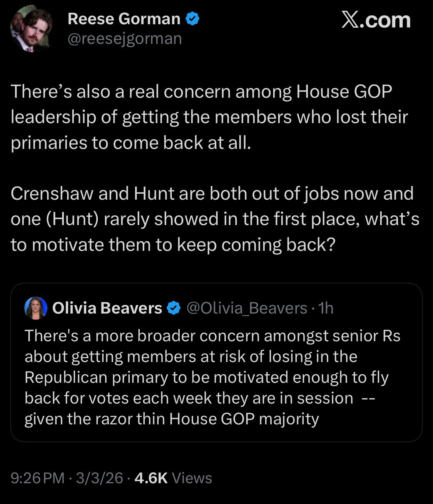Click Reese Gorman's blue verified badge

(192, 19)
